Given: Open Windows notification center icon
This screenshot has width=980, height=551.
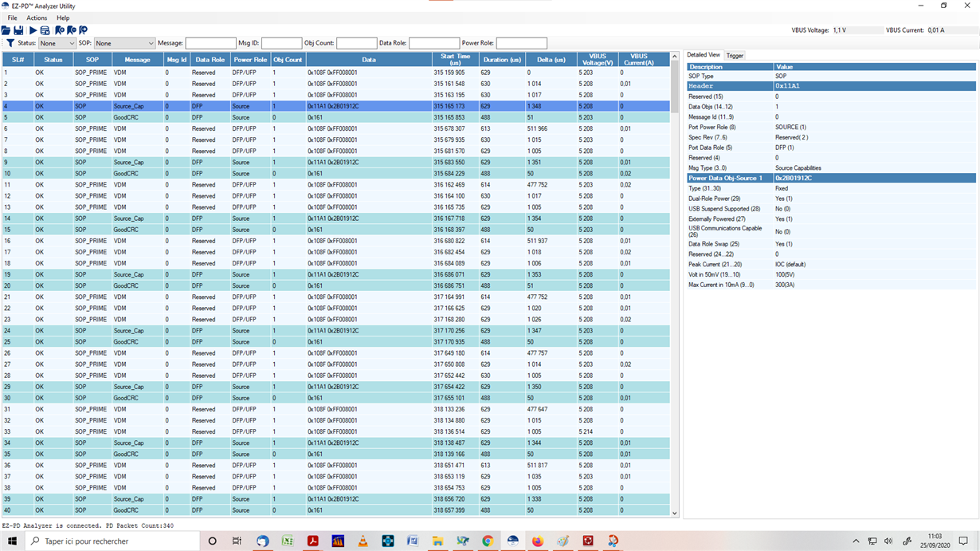Looking at the screenshot, I should click(963, 541).
